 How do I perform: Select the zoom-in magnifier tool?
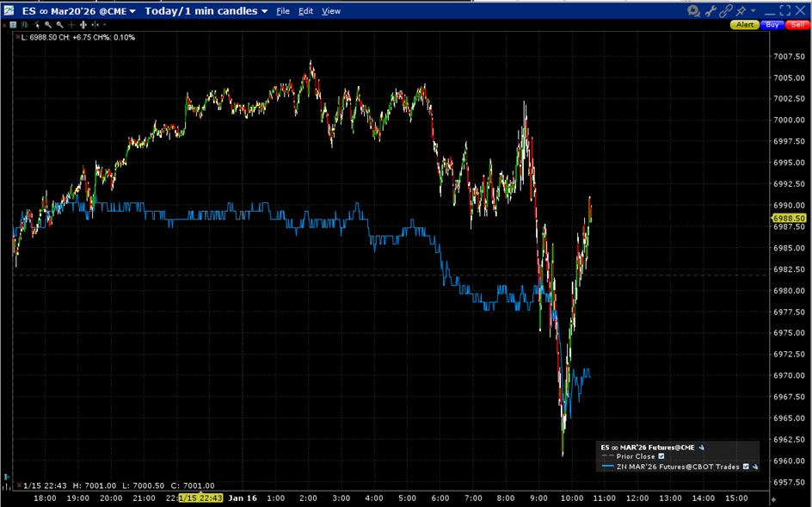coord(47,25)
